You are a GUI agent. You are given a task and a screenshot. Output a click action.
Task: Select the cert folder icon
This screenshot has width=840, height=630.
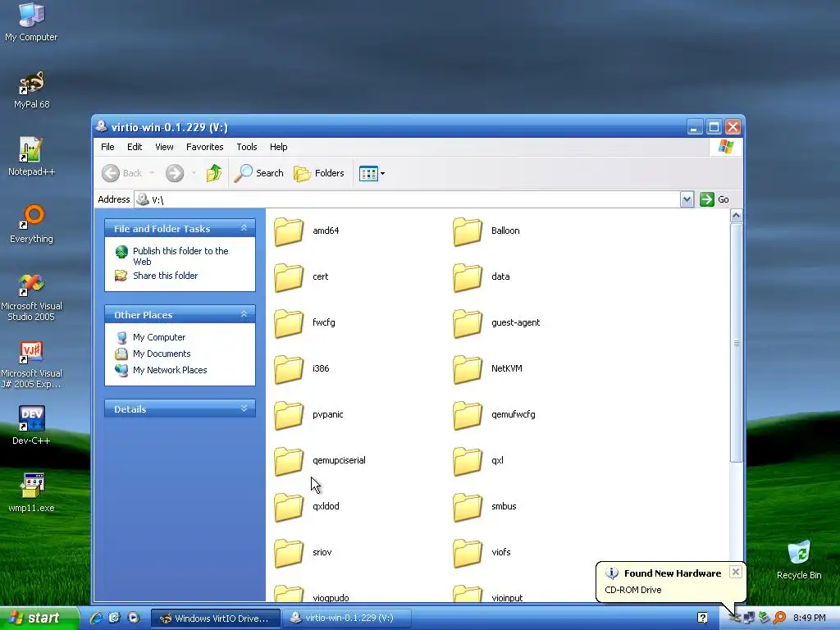pos(289,277)
